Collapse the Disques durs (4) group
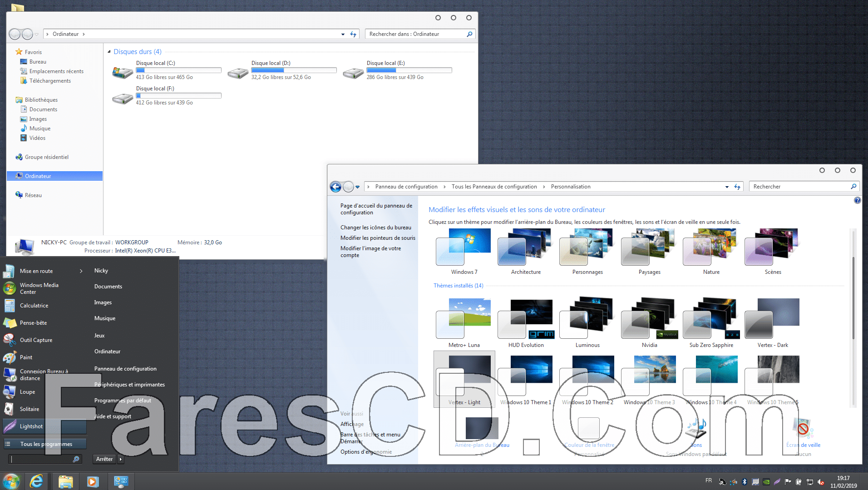 tap(109, 52)
